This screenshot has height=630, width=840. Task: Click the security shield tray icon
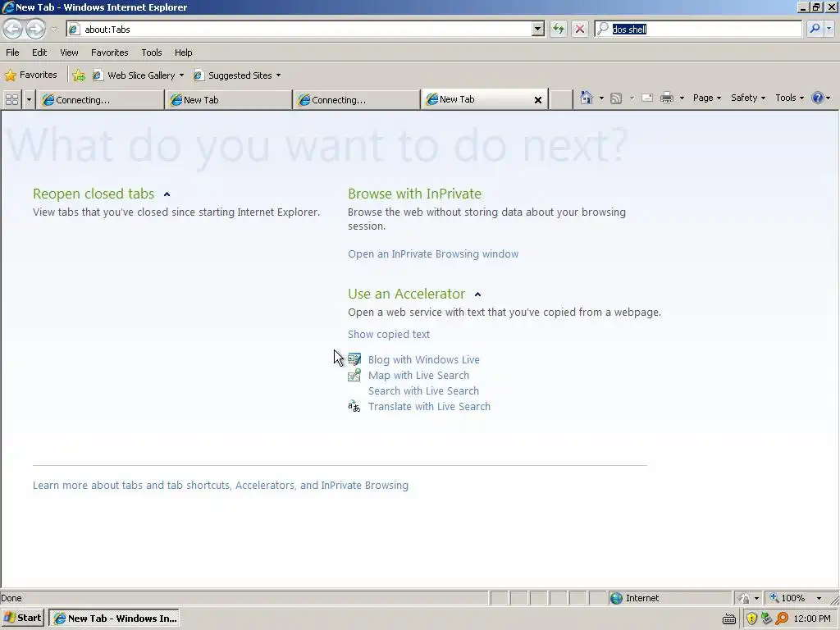[751, 619]
